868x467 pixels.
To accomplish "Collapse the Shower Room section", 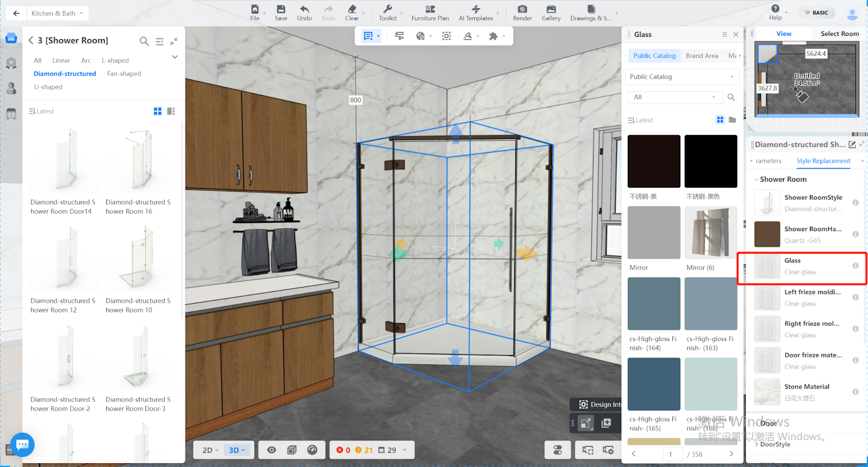I will coord(756,180).
